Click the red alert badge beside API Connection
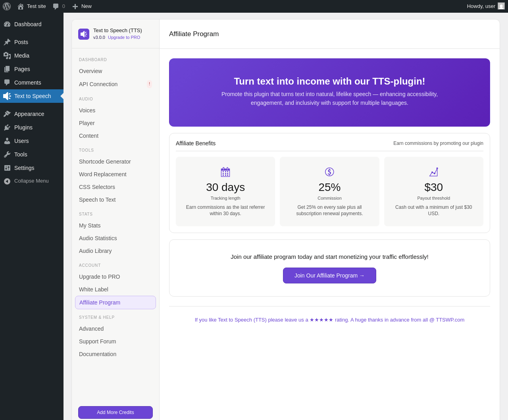The width and height of the screenshot is (508, 420). pyautogui.click(x=149, y=84)
